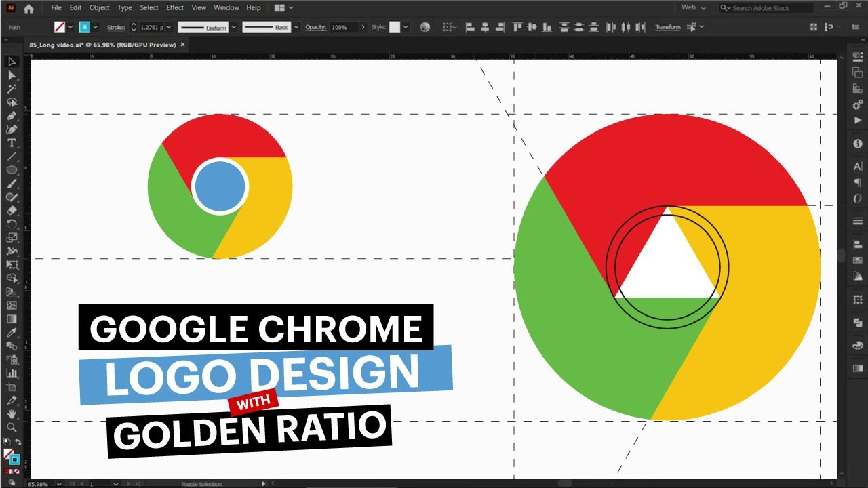
Task: Click horizontal align left icon
Action: [469, 27]
